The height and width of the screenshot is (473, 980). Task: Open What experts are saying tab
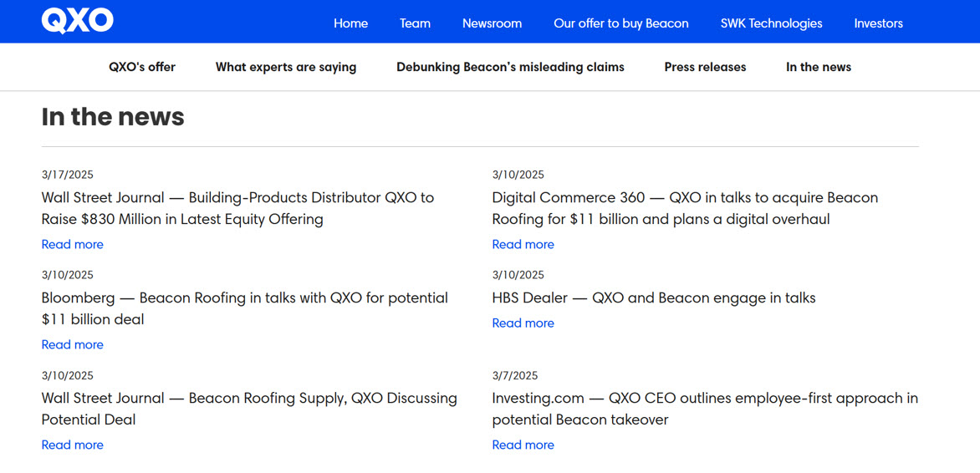[286, 67]
